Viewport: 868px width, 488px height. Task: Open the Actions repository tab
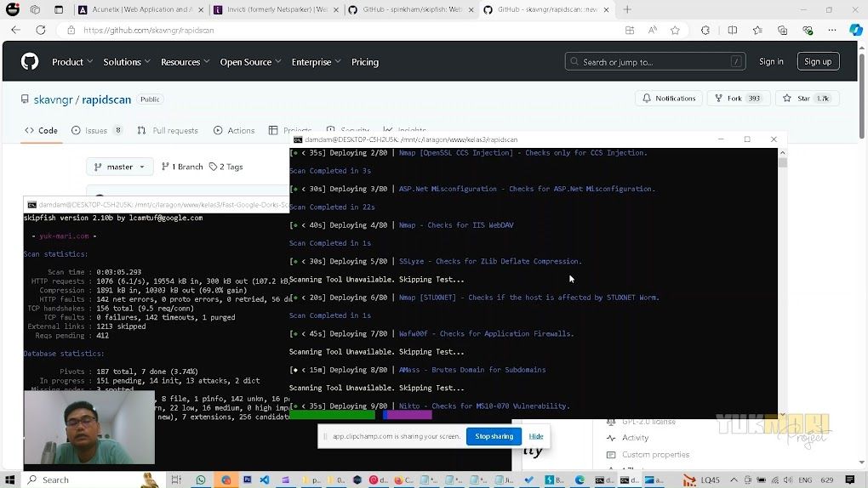[234, 131]
